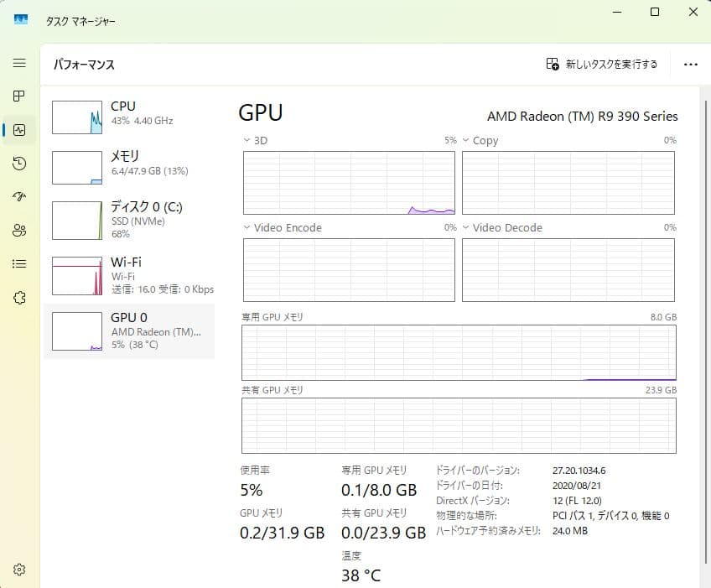Screen dimensions: 711x588
Task: Select the Performance sidebar icon
Action: point(18,130)
